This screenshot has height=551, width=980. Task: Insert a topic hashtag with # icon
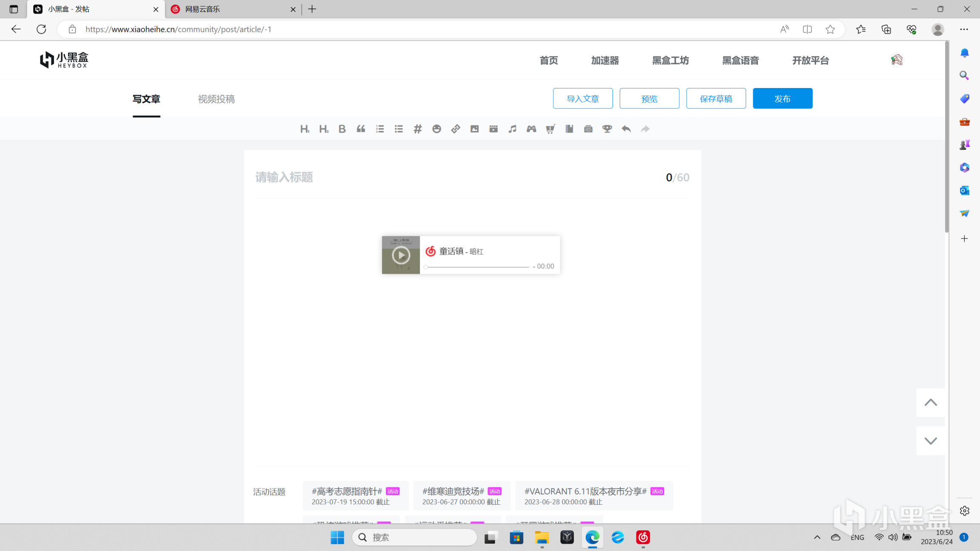click(x=417, y=129)
